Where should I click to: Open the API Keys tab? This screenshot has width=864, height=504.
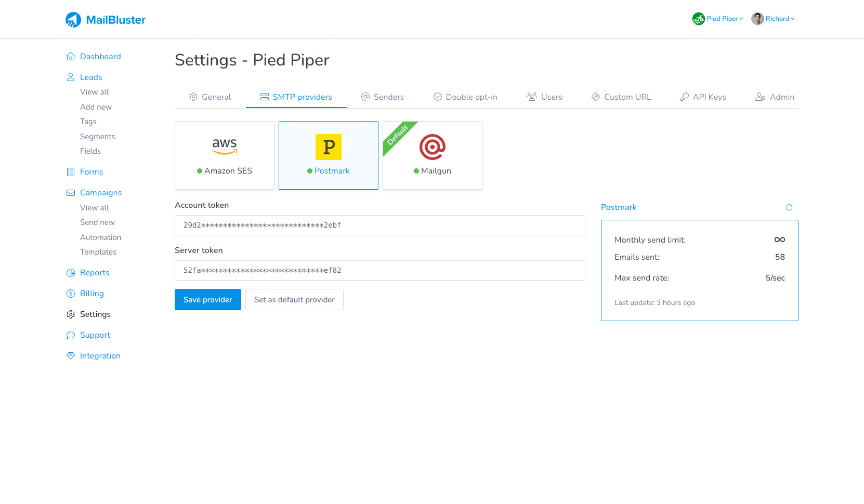[x=703, y=97]
